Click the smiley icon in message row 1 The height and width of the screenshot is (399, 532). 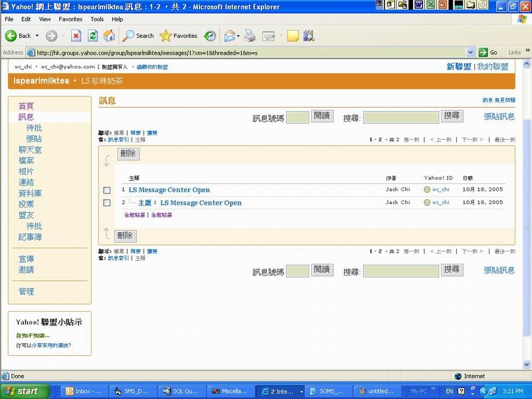427,190
